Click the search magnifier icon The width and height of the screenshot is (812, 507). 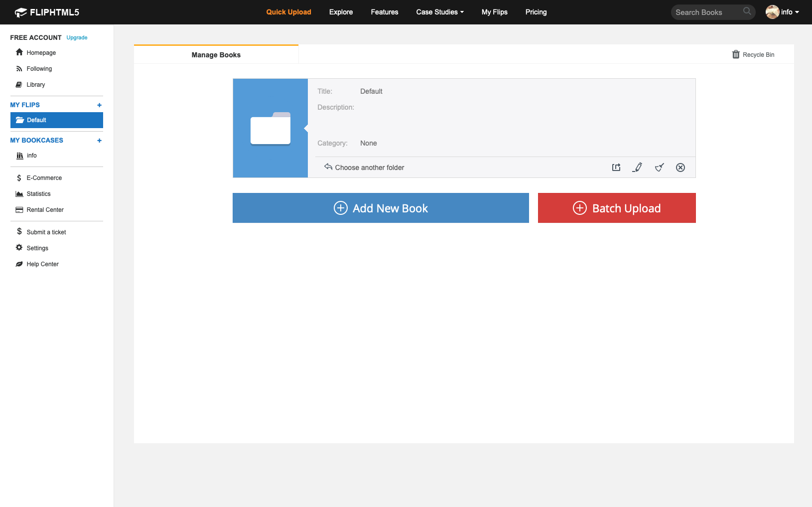tap(747, 11)
